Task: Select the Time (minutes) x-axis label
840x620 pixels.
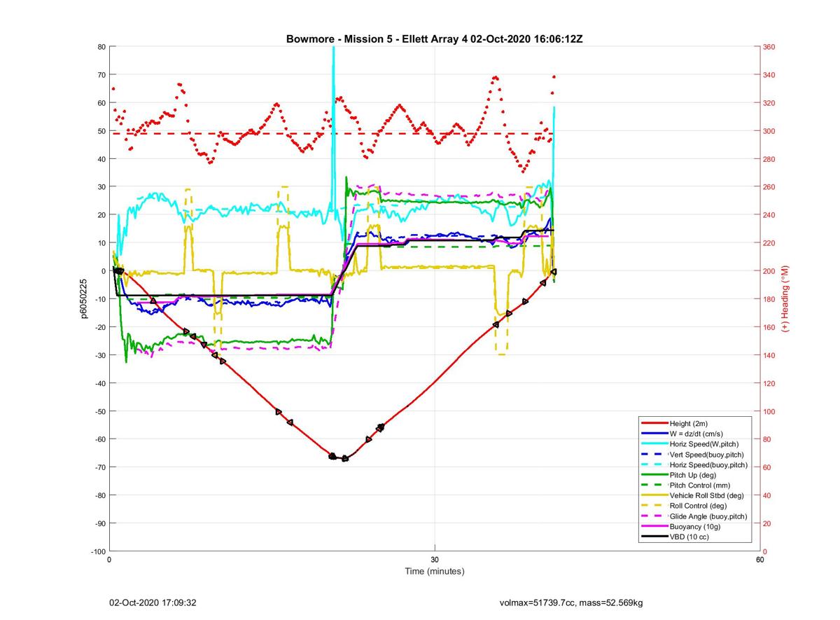Action: [x=434, y=572]
